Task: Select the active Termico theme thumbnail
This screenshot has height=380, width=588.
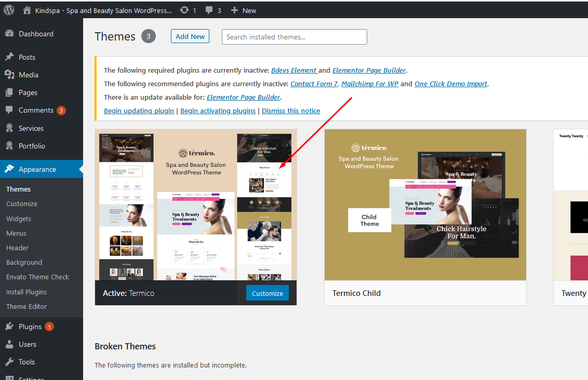Action: point(196,205)
